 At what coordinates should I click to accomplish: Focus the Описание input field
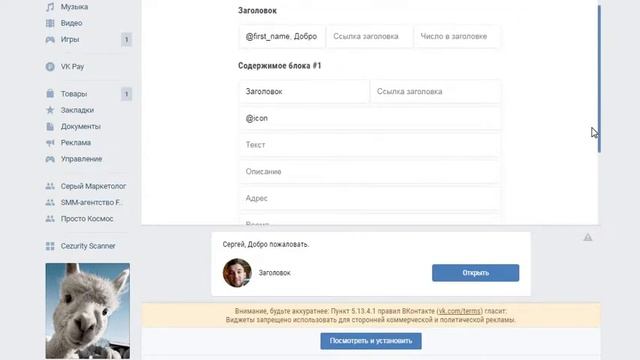click(x=370, y=172)
